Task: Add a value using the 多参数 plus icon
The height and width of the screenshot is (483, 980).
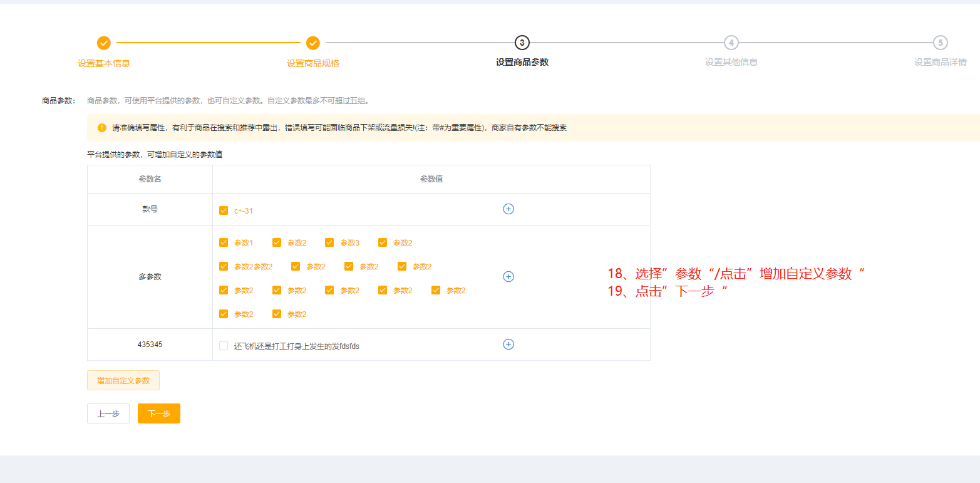Action: point(508,277)
